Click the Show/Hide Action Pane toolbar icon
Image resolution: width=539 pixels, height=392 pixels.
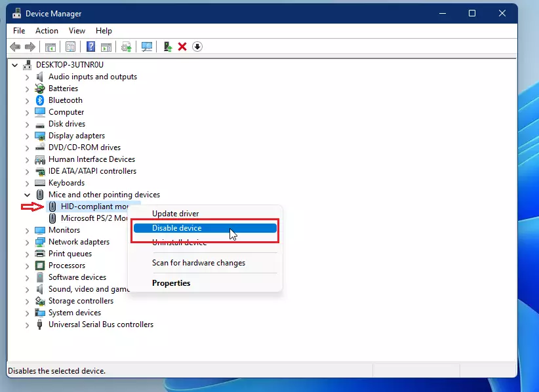click(106, 47)
